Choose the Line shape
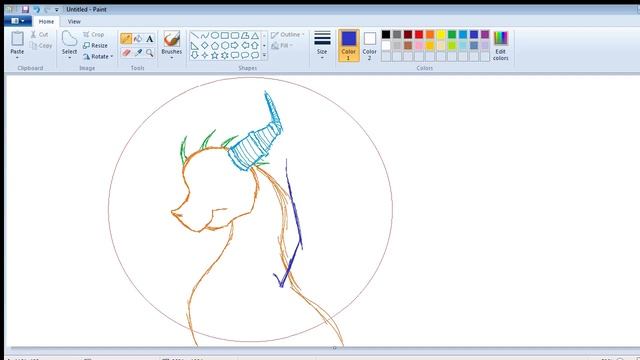The image size is (640, 360). [195, 36]
